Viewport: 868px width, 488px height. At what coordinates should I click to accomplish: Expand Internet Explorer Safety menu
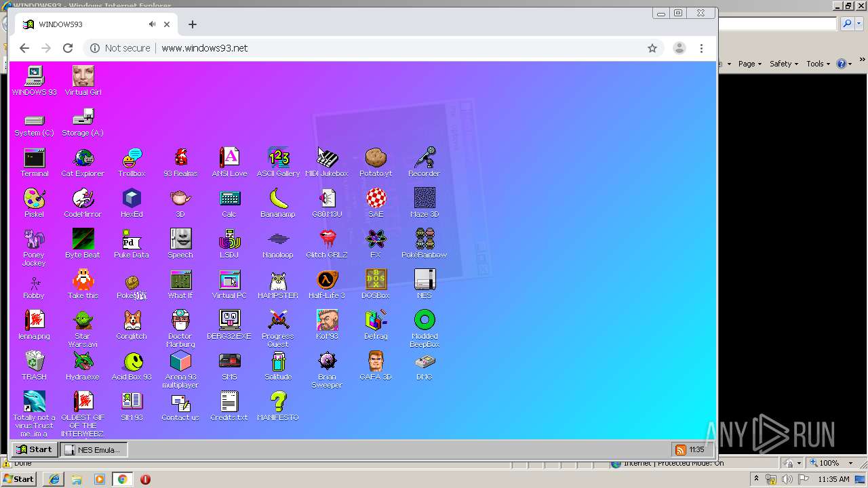click(x=784, y=64)
